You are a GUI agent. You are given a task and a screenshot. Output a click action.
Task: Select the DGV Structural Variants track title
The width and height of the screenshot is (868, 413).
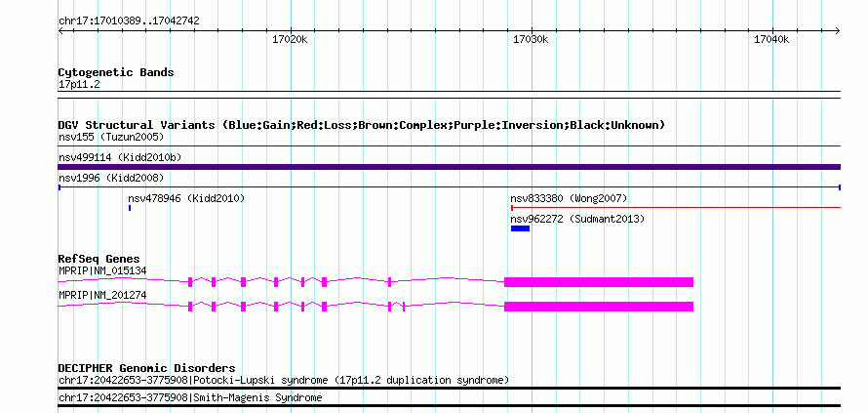pyautogui.click(x=362, y=125)
